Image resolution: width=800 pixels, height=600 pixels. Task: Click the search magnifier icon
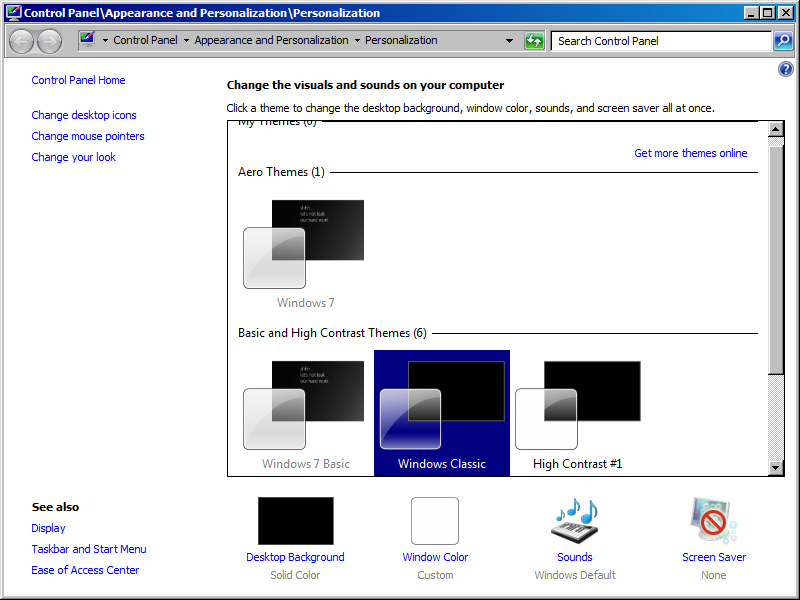[781, 41]
